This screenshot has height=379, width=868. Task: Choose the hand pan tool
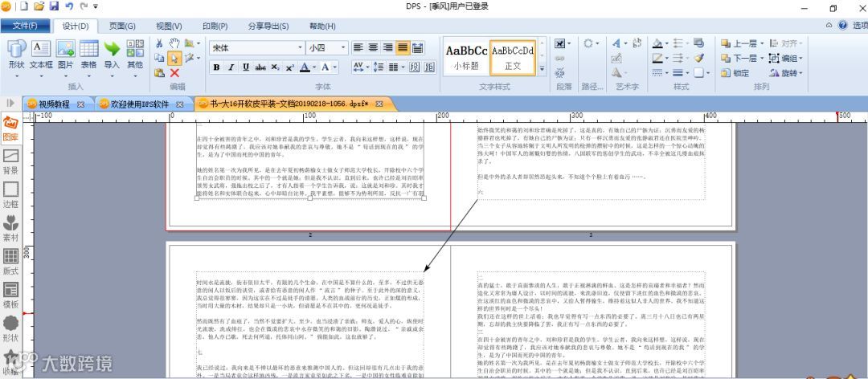pos(175,43)
